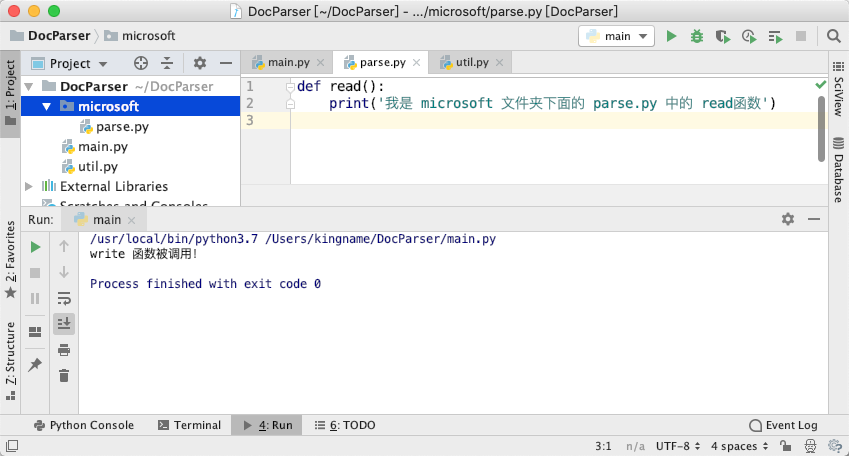Launch the profiler for main
This screenshot has height=456, width=849.
point(749,36)
